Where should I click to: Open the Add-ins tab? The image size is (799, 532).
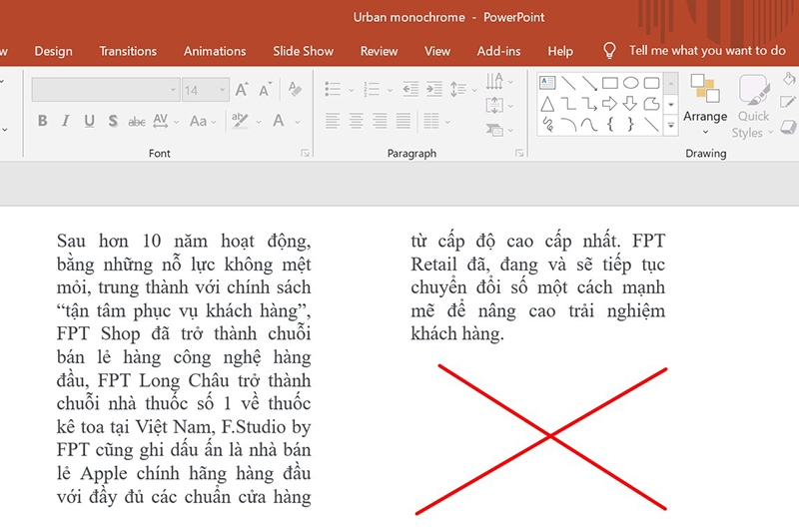coord(498,51)
